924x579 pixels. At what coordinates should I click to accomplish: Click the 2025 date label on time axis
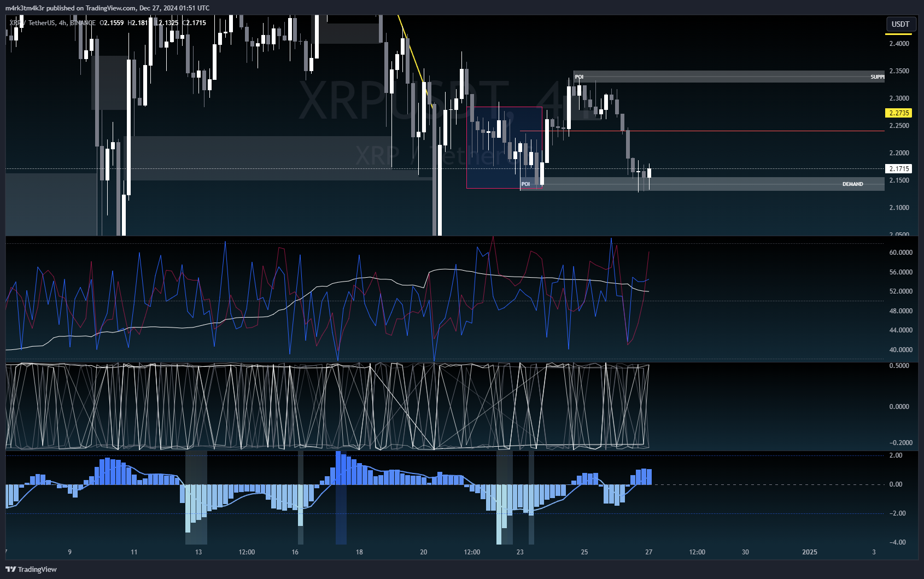pyautogui.click(x=809, y=552)
